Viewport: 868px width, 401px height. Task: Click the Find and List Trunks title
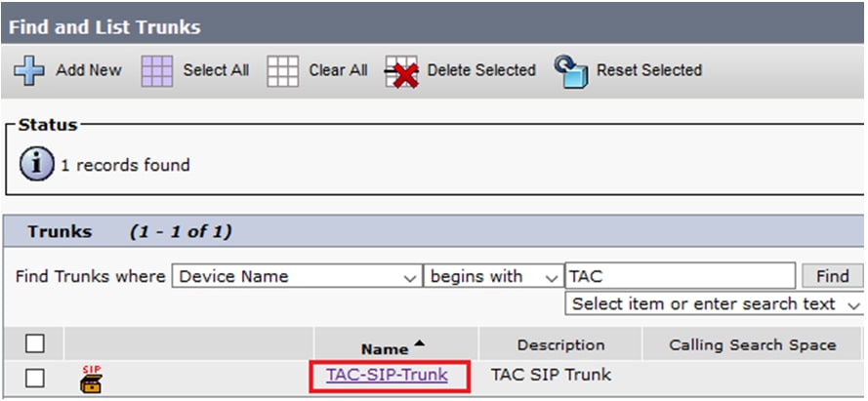pyautogui.click(x=104, y=27)
